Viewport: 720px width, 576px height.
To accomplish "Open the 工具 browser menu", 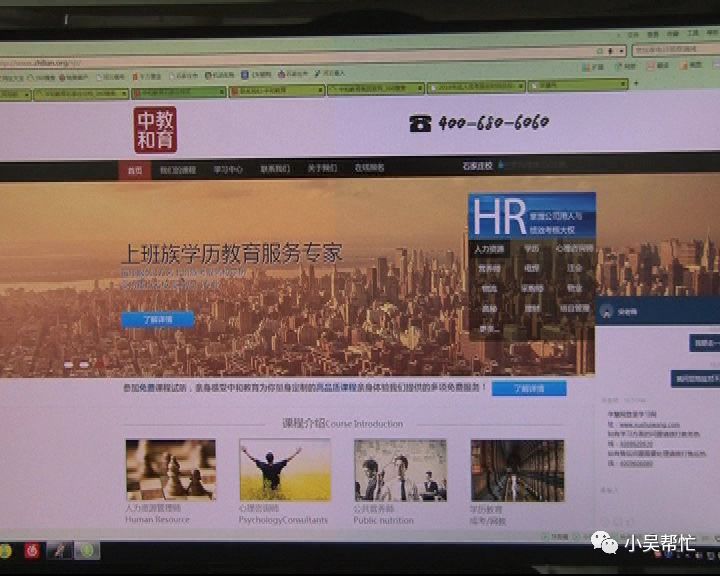I will click(x=693, y=33).
